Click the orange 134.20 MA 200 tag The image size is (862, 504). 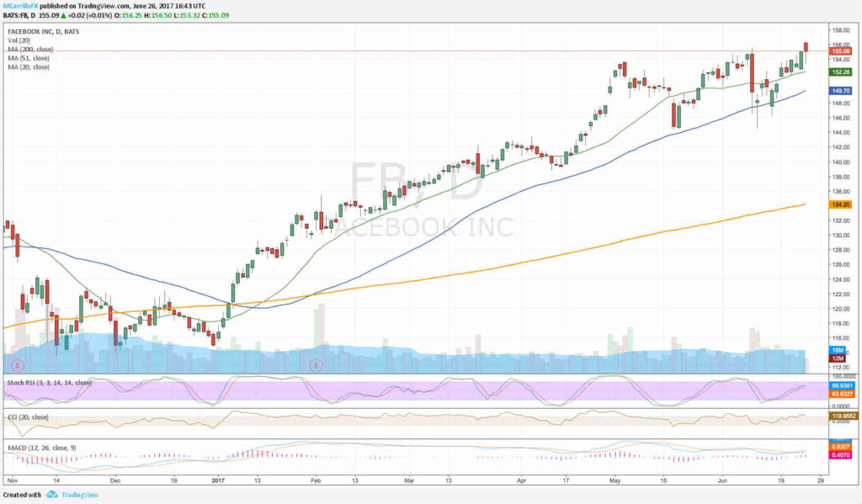point(841,204)
